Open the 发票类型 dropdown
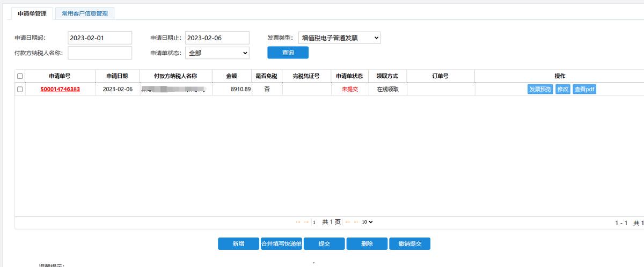The image size is (644, 267). pyautogui.click(x=339, y=38)
